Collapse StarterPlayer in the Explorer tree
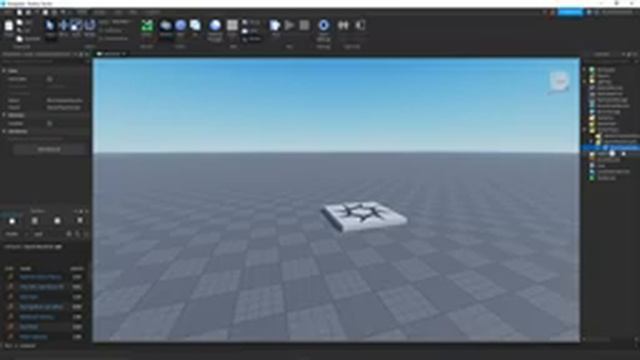 [585, 129]
